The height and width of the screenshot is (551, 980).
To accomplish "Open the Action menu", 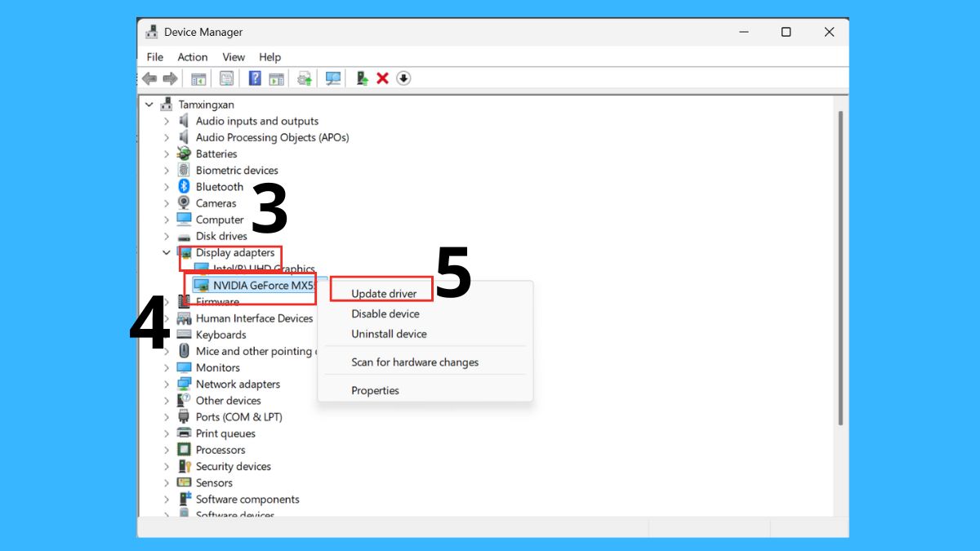I will point(192,57).
